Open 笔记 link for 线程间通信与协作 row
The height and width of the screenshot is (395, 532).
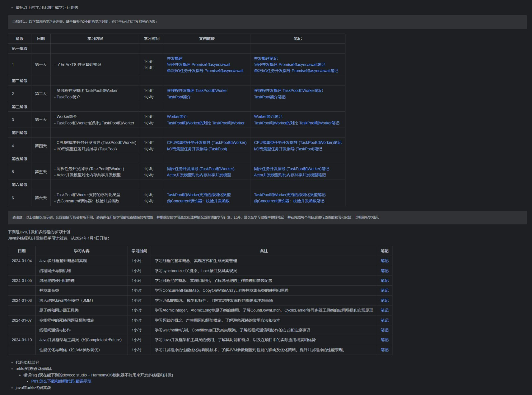pyautogui.click(x=384, y=331)
